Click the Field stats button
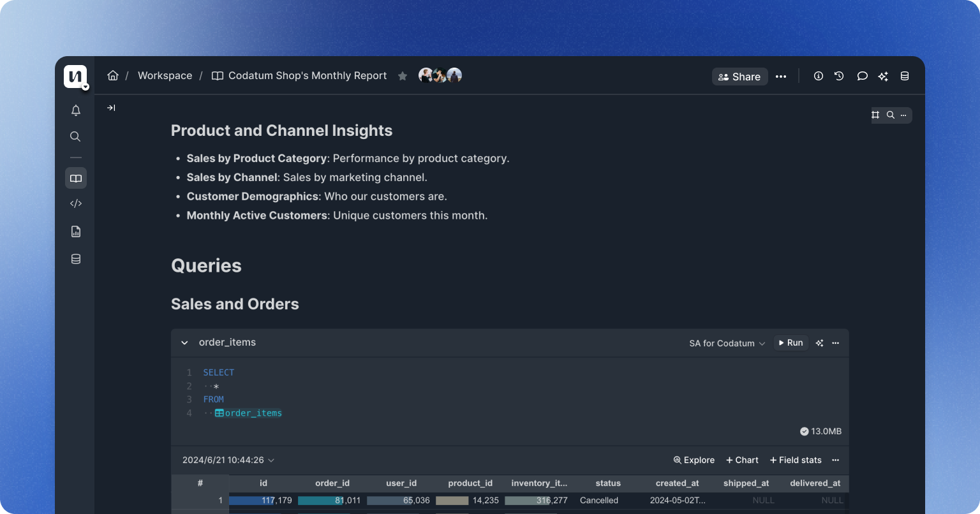The image size is (980, 514). pyautogui.click(x=795, y=460)
